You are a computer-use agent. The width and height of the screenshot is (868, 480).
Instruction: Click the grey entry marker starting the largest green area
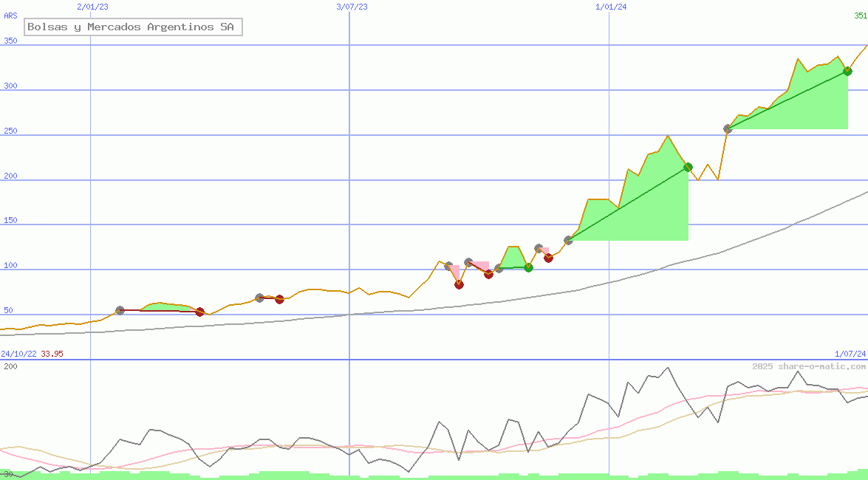click(568, 240)
